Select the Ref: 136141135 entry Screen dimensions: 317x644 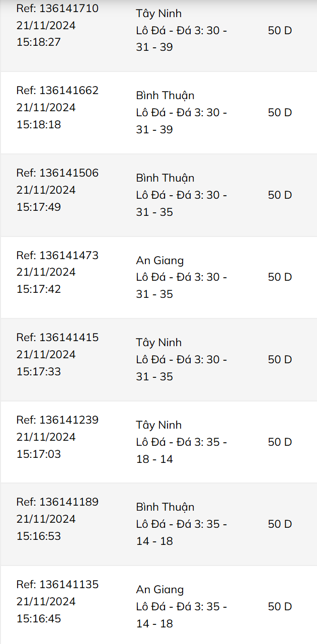coord(57,584)
